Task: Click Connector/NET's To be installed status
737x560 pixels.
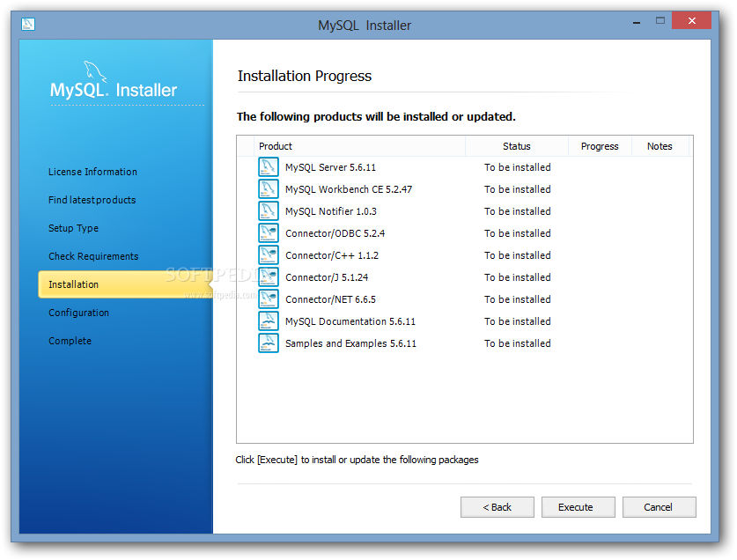Action: pyautogui.click(x=518, y=299)
